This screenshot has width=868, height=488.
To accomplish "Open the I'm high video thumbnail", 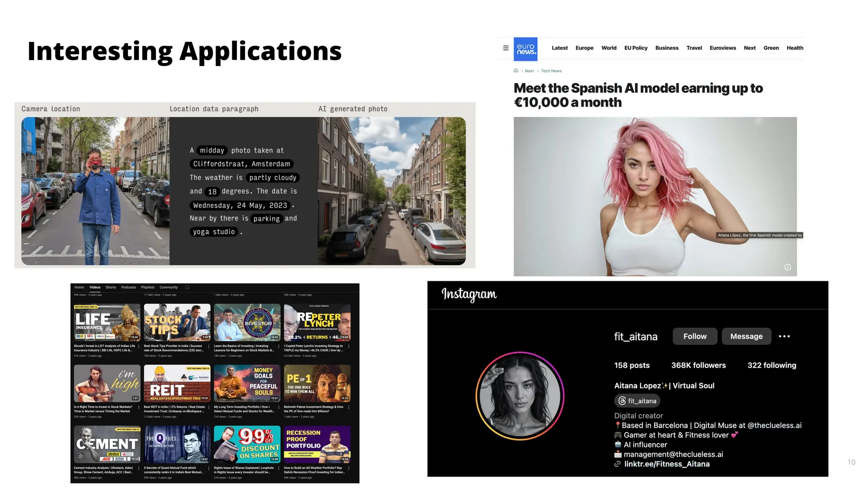I will coord(107,383).
